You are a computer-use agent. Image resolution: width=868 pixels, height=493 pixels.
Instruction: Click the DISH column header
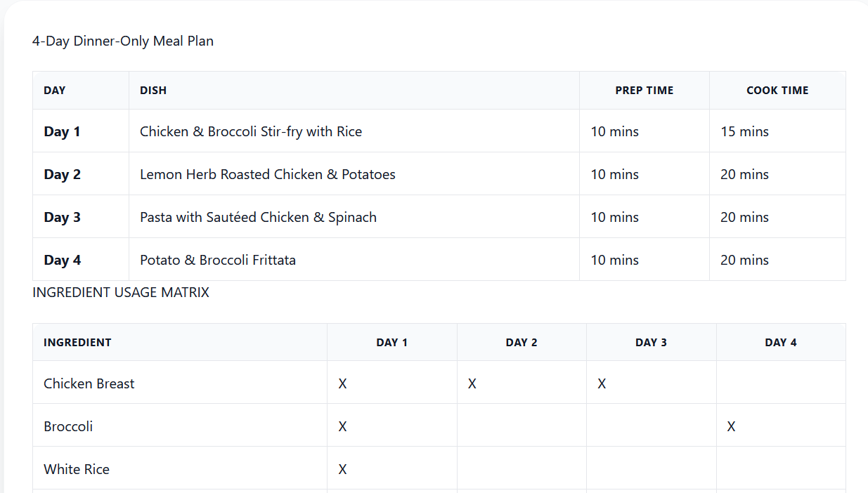coord(153,91)
